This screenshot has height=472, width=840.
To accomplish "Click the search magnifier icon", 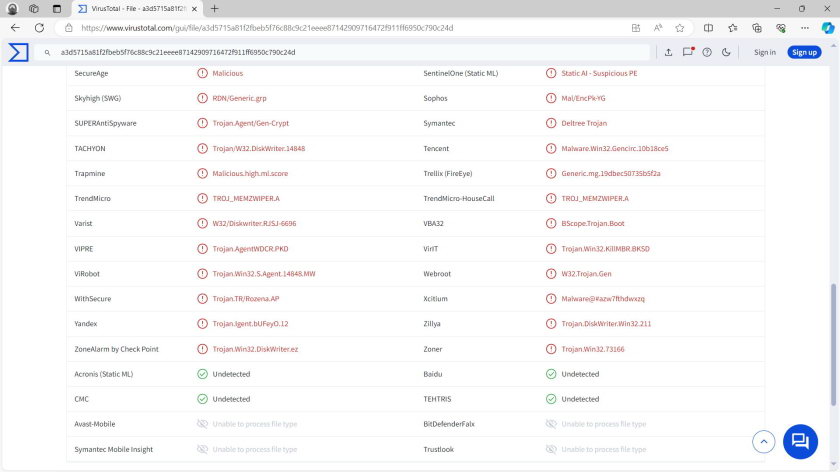I will (47, 53).
